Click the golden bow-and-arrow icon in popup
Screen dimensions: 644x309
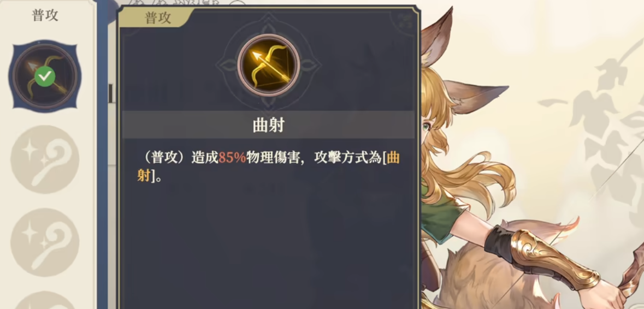click(x=268, y=66)
